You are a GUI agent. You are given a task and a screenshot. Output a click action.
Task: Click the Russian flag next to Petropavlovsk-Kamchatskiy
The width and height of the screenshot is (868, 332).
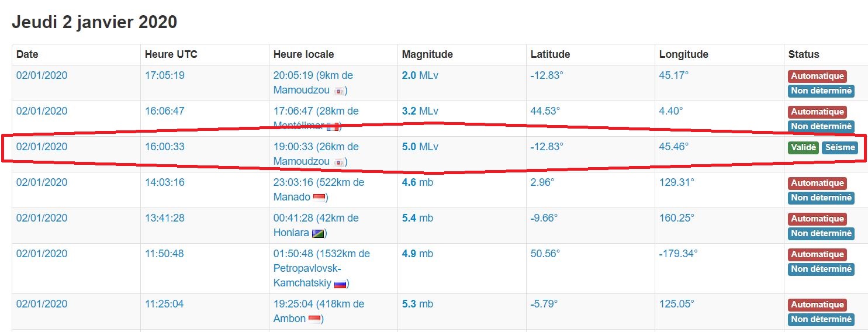tap(340, 284)
